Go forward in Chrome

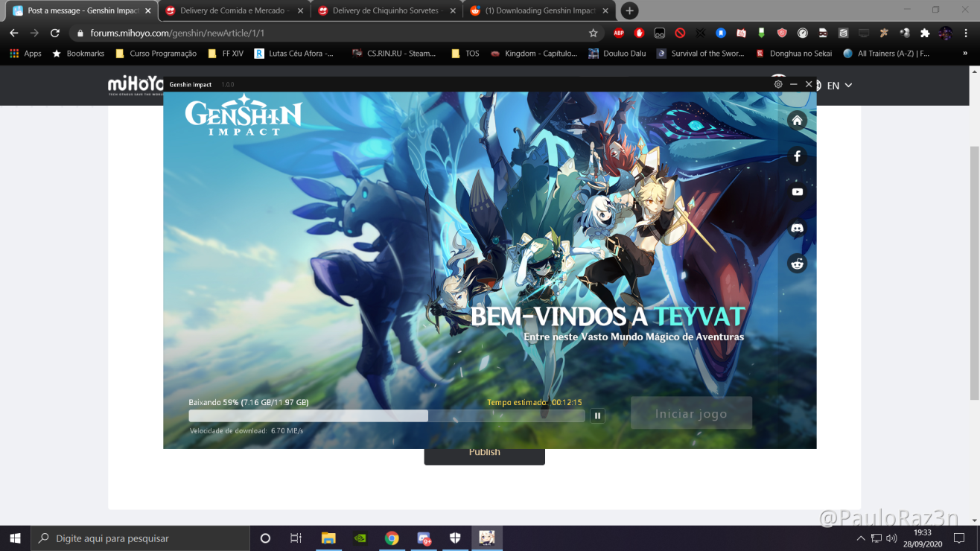(x=34, y=33)
